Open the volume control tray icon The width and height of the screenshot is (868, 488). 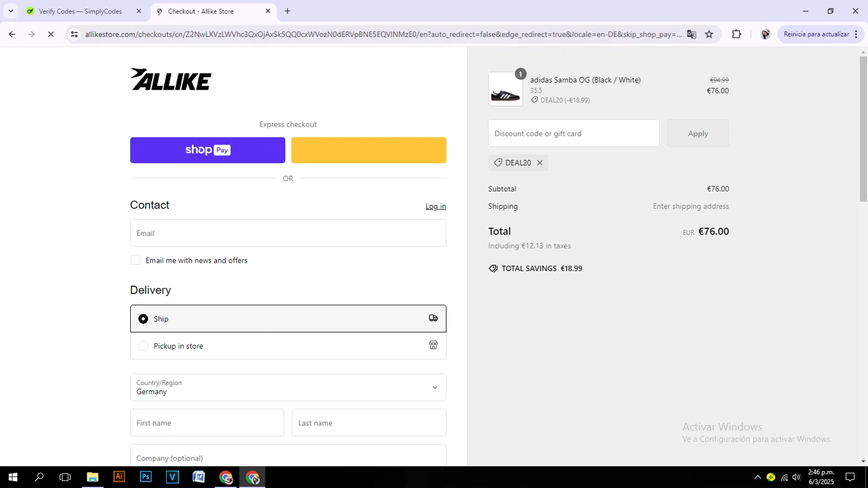click(797, 477)
